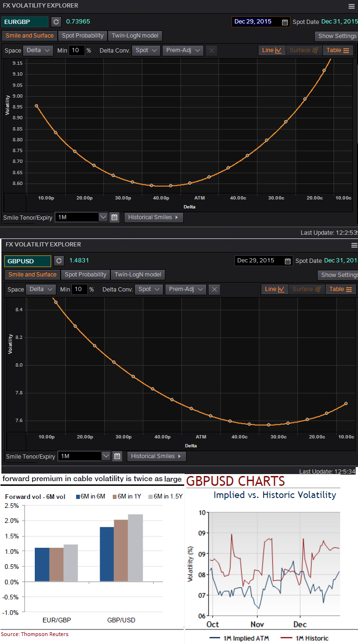This screenshot has height=644, width=358.
Task: Edit Min percent field in GBPUSD panel
Action: click(79, 289)
